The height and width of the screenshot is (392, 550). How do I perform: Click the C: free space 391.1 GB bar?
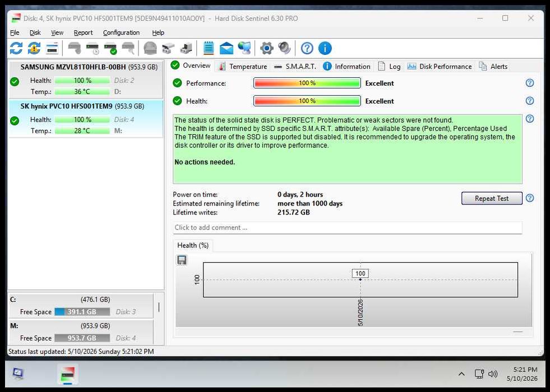point(82,312)
